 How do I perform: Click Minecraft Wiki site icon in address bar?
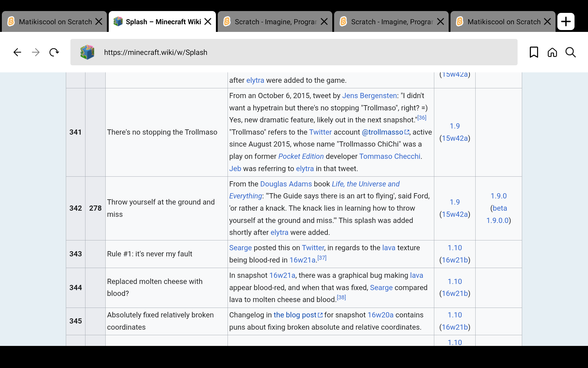coord(87,52)
